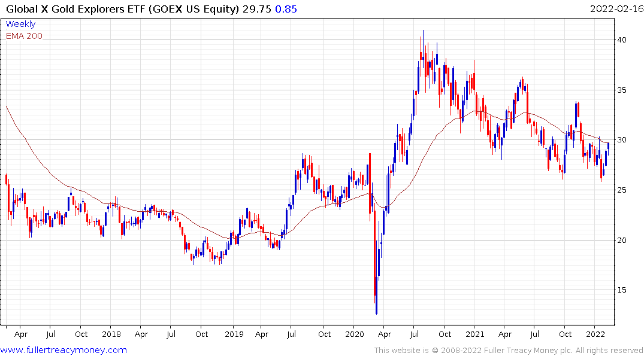Click the 2022 year label on time axis
Viewport: 644px width, 359px height.
[595, 334]
